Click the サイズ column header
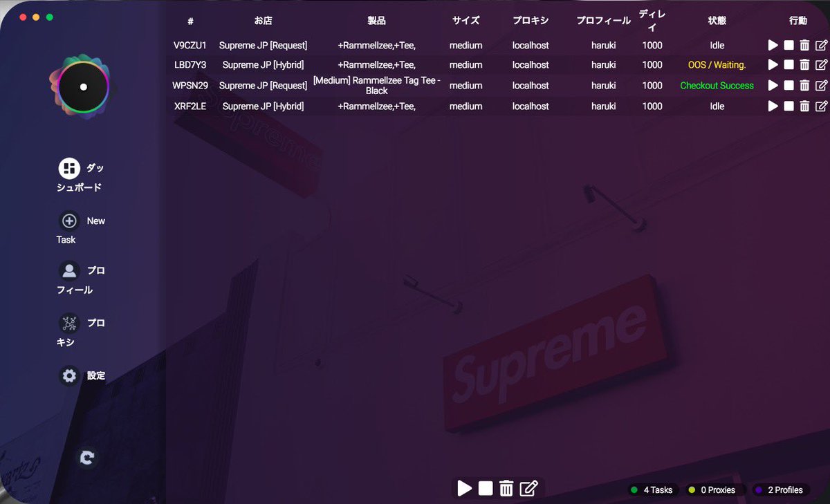 (465, 21)
